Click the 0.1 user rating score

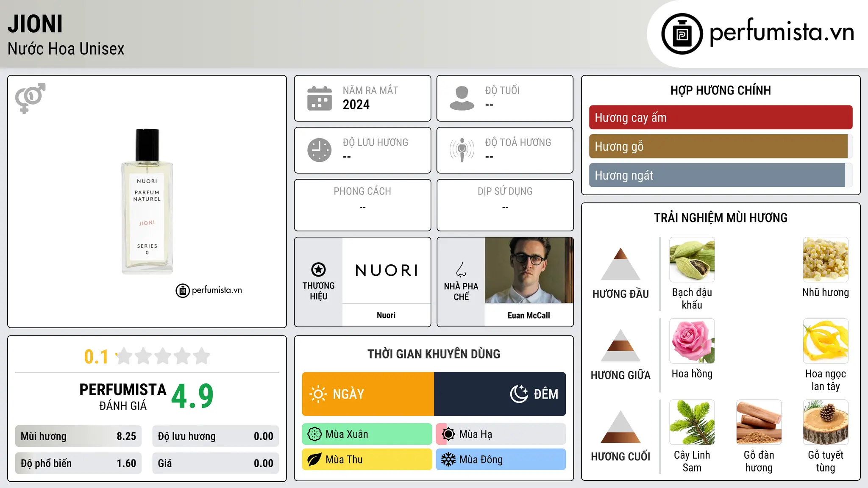[96, 357]
